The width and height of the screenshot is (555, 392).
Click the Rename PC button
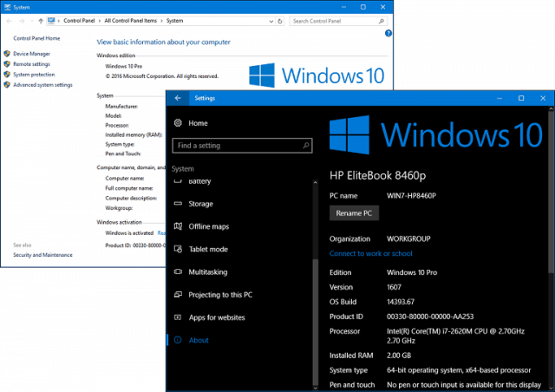354,213
